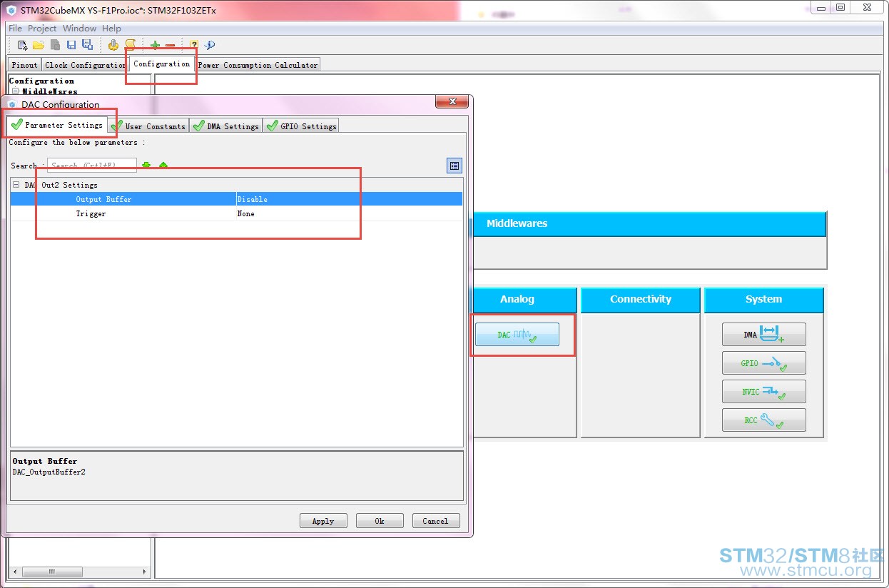This screenshot has height=588, width=889.
Task: Close the DAC Configuration dialog
Action: [451, 101]
